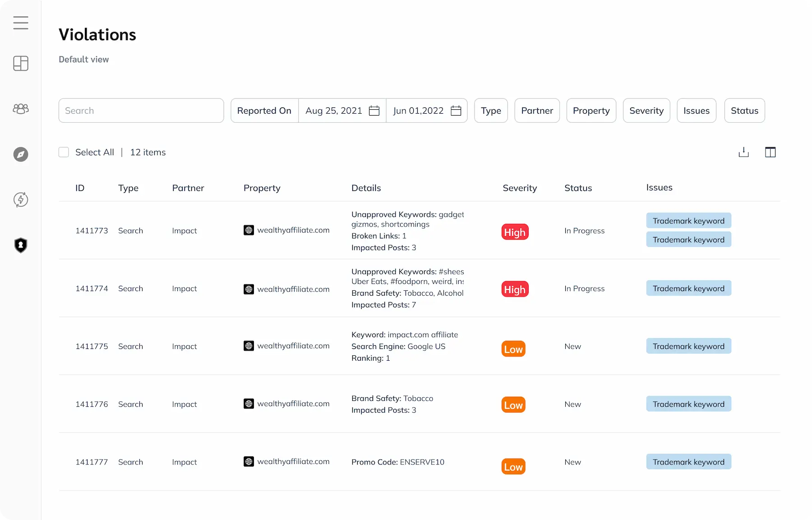This screenshot has width=812, height=520.
Task: Open calendar for Aug 25, 2021 start date
Action: [x=374, y=111]
